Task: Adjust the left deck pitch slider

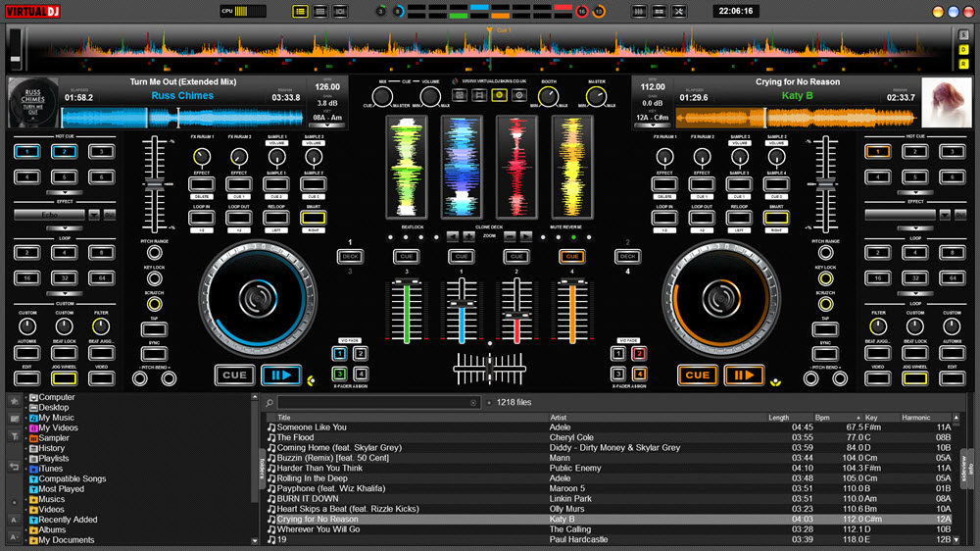Action: pos(155,184)
